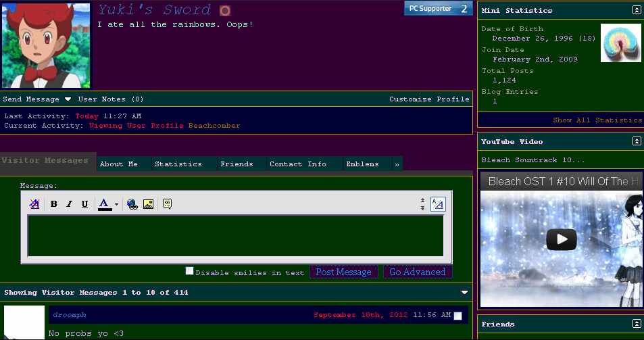
Task: Insert an image icon
Action: [148, 203]
